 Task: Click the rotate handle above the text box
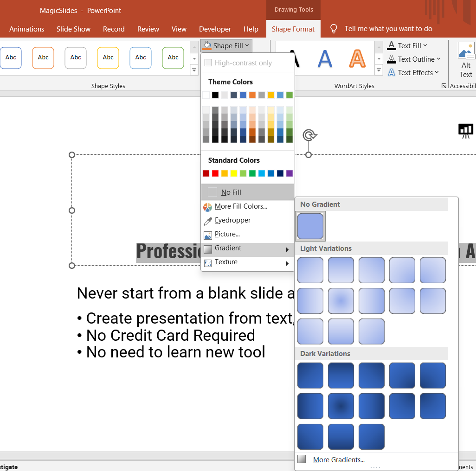click(309, 135)
